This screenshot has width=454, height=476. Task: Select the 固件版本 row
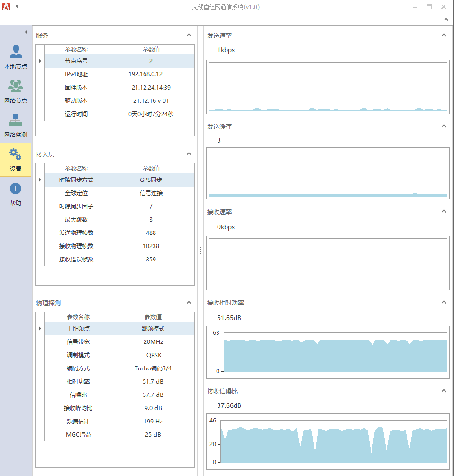(x=119, y=88)
